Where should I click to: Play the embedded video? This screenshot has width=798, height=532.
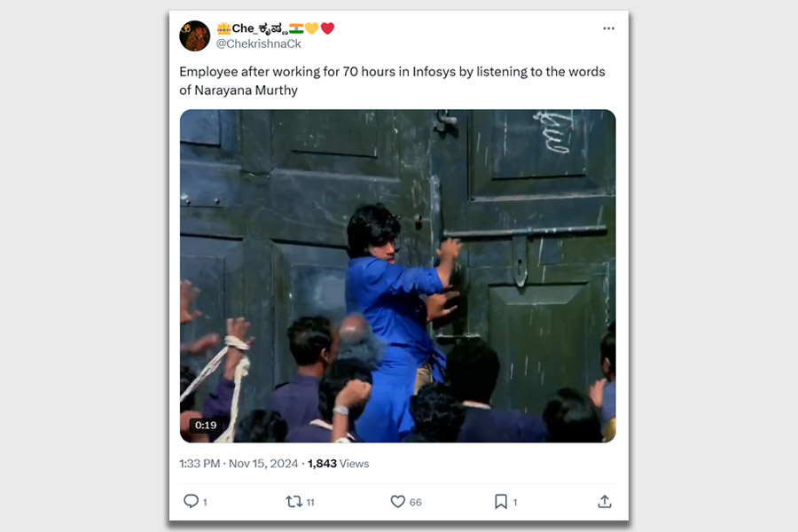(x=398, y=276)
